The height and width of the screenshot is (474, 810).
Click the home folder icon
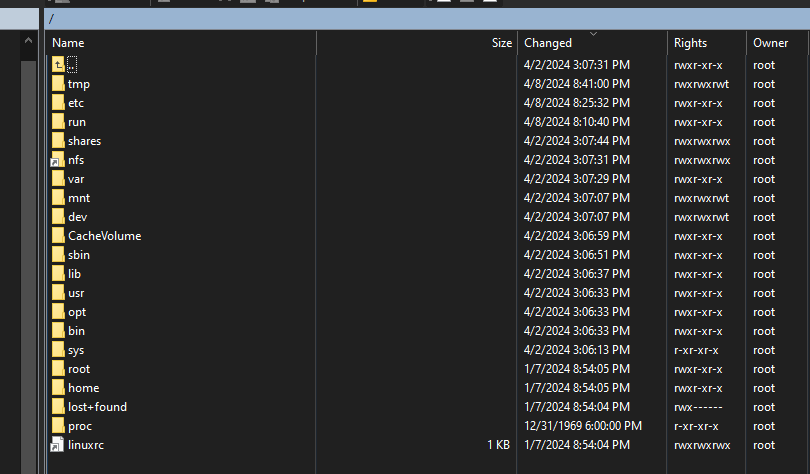click(58, 388)
